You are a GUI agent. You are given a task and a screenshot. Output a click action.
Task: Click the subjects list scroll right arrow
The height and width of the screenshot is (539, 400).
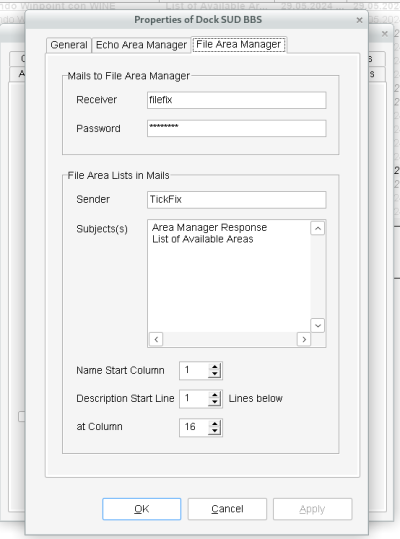click(304, 339)
